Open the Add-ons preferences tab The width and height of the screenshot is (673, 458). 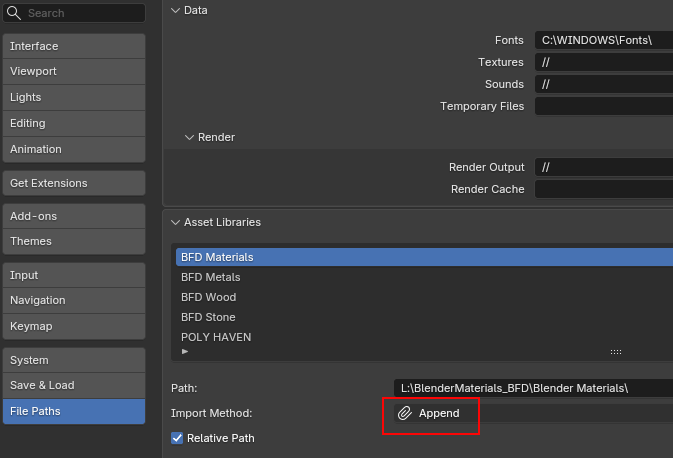click(x=74, y=216)
